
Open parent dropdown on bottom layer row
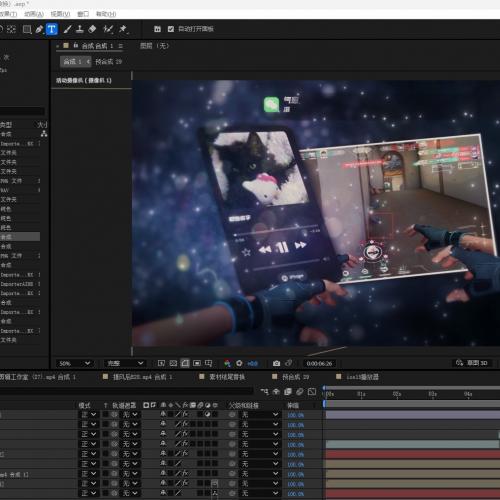(260, 493)
